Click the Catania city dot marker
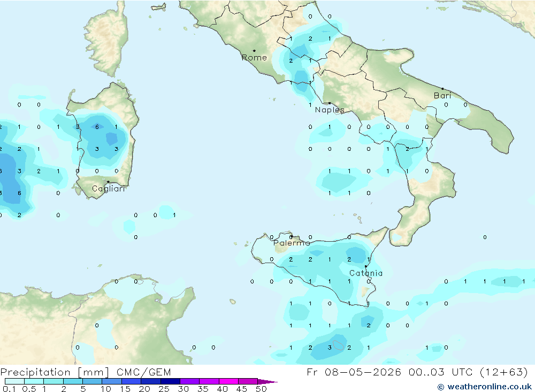This screenshot has width=535, height=392. click(x=366, y=266)
